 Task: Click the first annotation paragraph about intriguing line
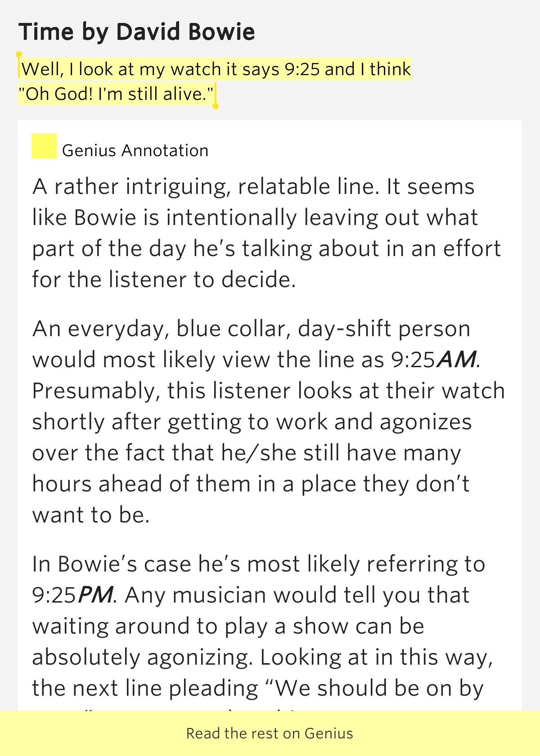coord(266,233)
